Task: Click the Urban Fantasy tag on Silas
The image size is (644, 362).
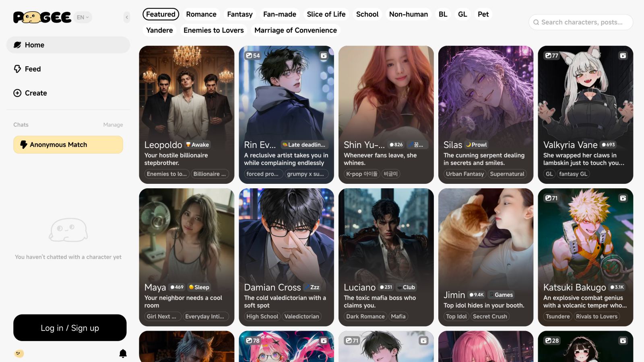Action: click(x=465, y=174)
